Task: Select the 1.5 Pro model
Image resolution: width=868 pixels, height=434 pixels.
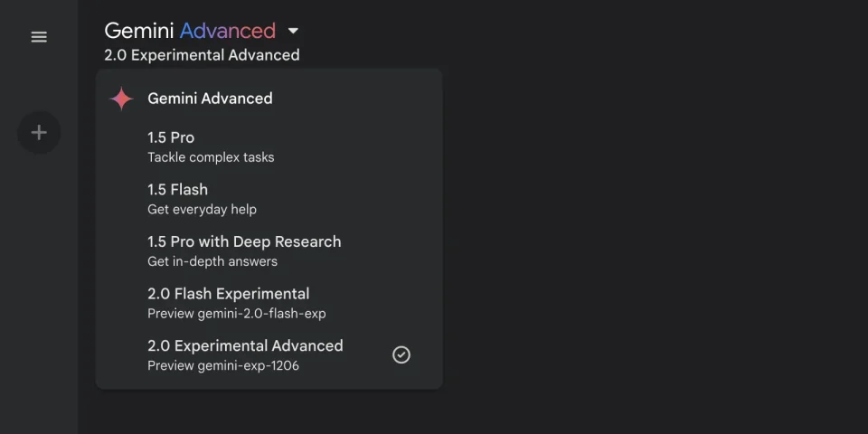Action: [x=269, y=147]
